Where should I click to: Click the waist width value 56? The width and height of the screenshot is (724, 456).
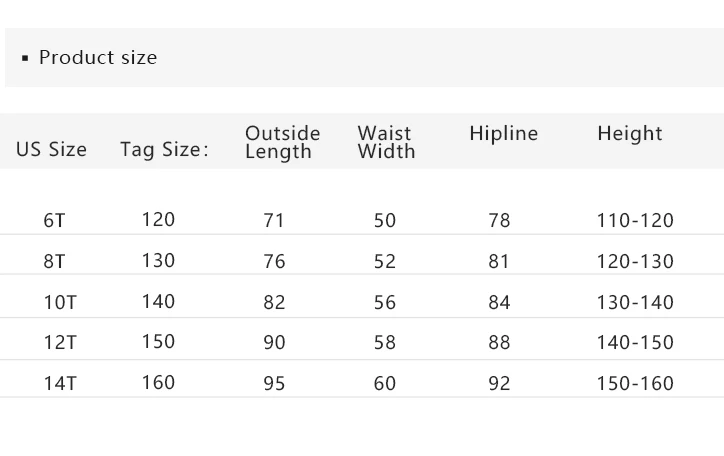click(385, 302)
